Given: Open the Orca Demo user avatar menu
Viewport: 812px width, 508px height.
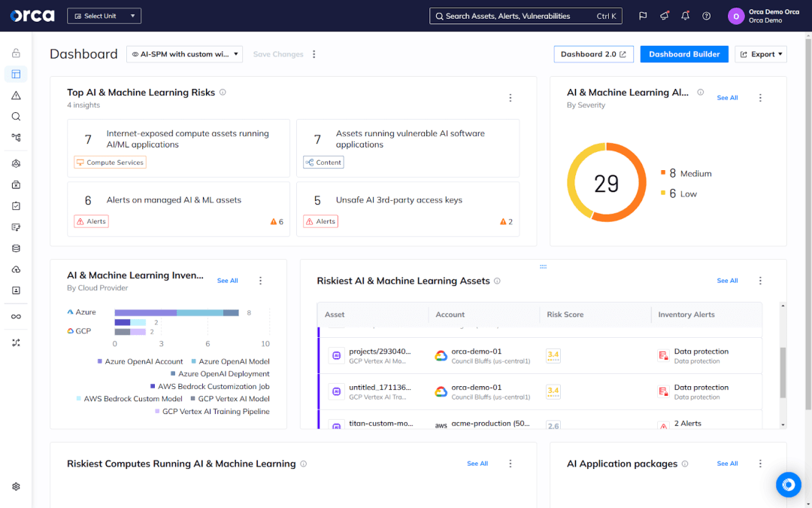Looking at the screenshot, I should (736, 16).
